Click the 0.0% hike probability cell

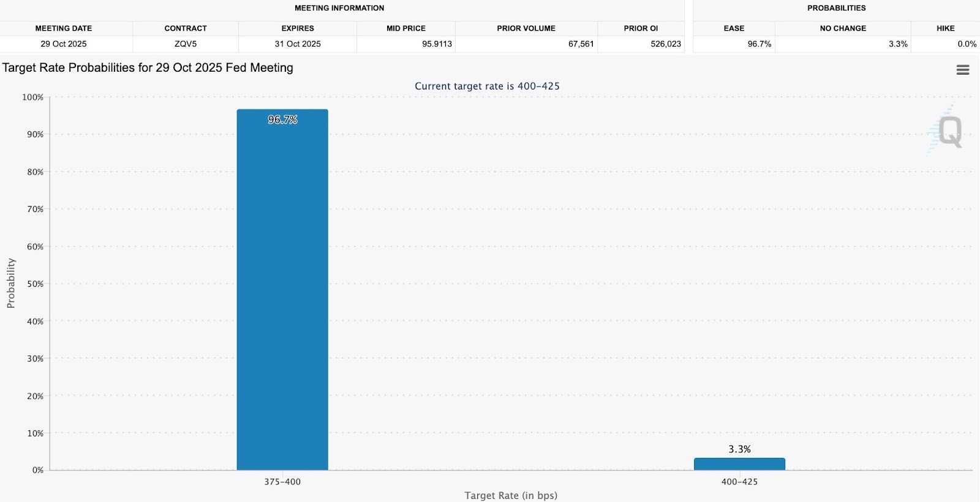[x=967, y=44]
